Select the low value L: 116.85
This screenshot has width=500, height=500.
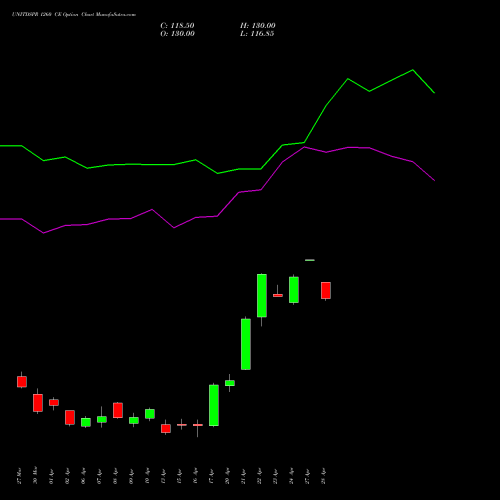(257, 34)
